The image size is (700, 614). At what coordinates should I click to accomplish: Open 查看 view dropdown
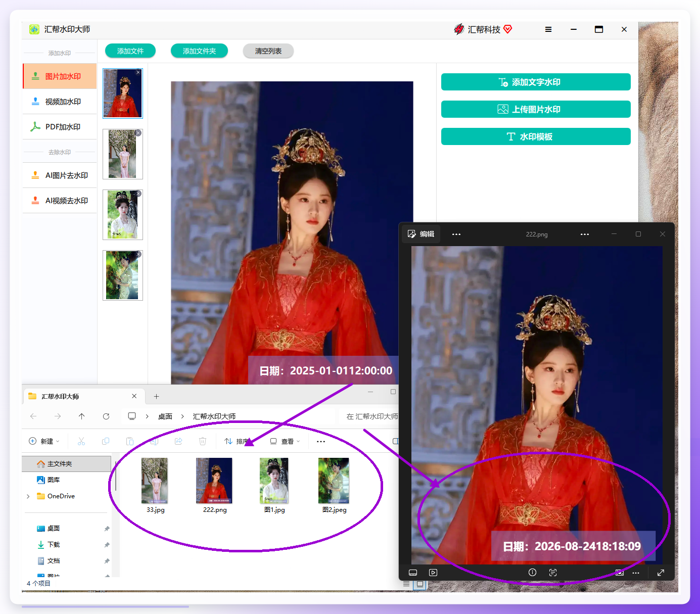coord(285,441)
